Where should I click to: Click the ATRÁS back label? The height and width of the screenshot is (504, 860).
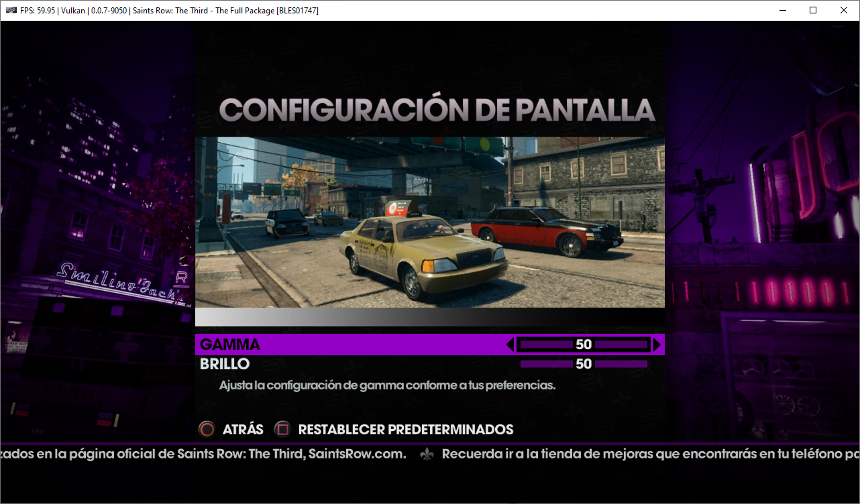[x=242, y=430]
